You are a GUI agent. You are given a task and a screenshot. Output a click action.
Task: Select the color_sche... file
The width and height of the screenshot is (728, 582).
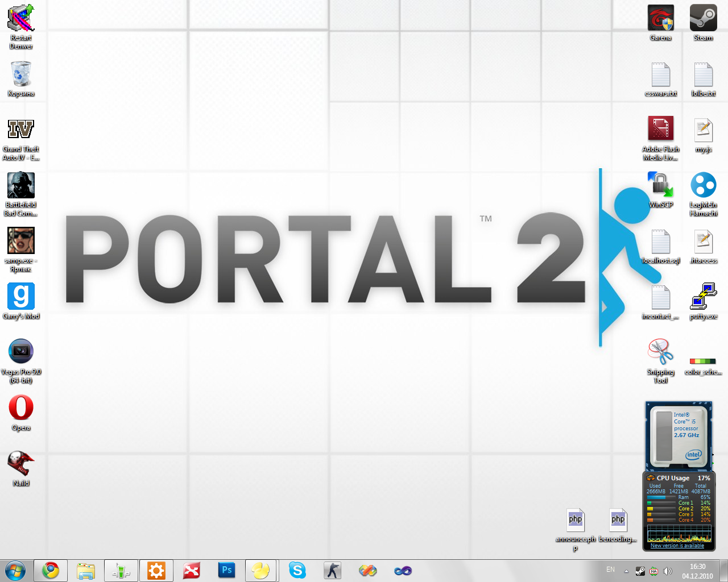pyautogui.click(x=704, y=366)
